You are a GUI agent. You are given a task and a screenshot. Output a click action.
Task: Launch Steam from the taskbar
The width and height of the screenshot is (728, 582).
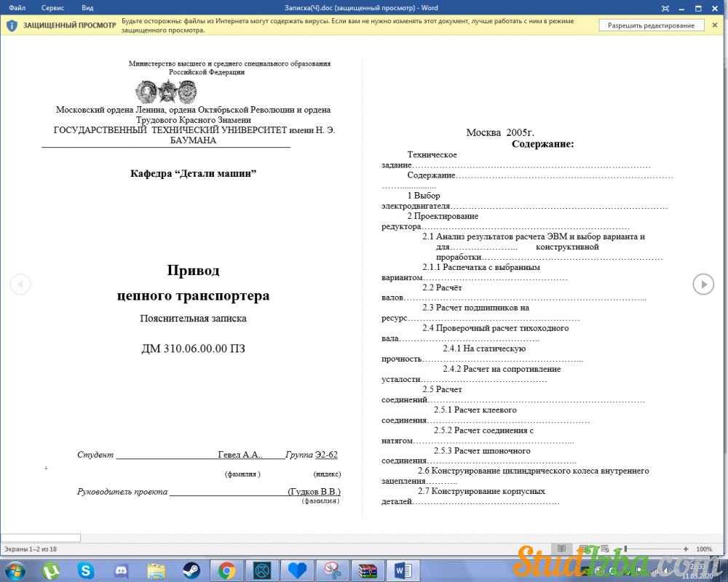pyautogui.click(x=191, y=570)
